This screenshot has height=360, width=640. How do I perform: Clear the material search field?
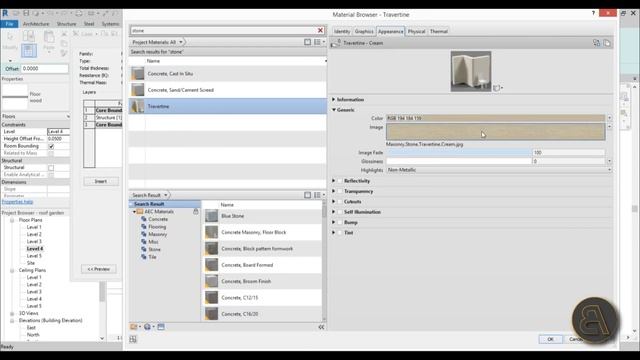[x=320, y=30]
